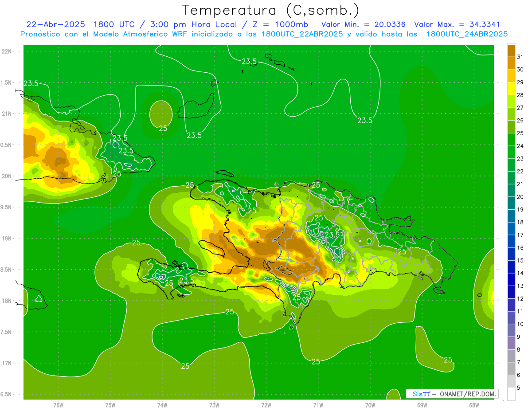The image size is (532, 411).
Task: Click the "70W" longitude axis label
Action: [x=370, y=405]
